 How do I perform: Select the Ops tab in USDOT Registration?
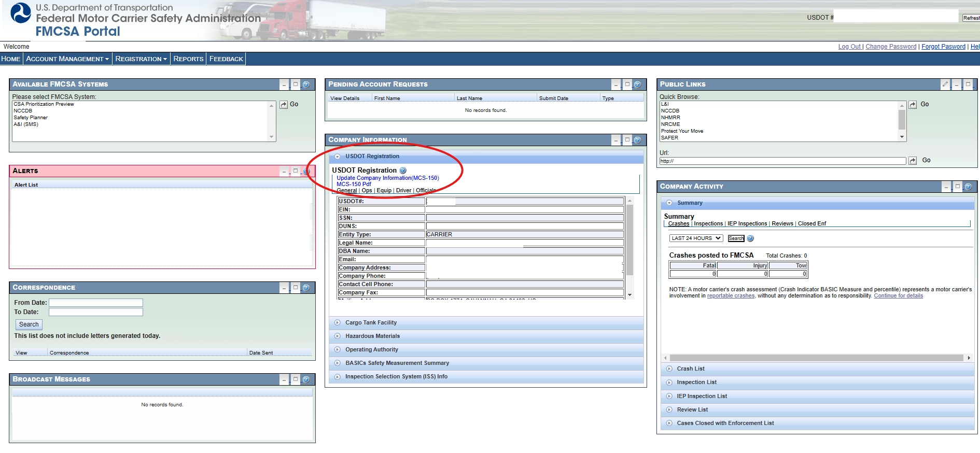click(x=367, y=191)
